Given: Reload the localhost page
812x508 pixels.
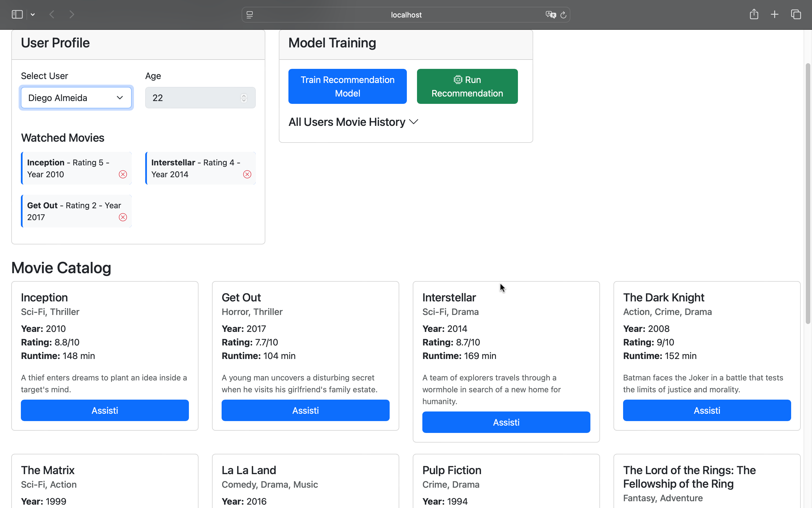Looking at the screenshot, I should pyautogui.click(x=563, y=15).
